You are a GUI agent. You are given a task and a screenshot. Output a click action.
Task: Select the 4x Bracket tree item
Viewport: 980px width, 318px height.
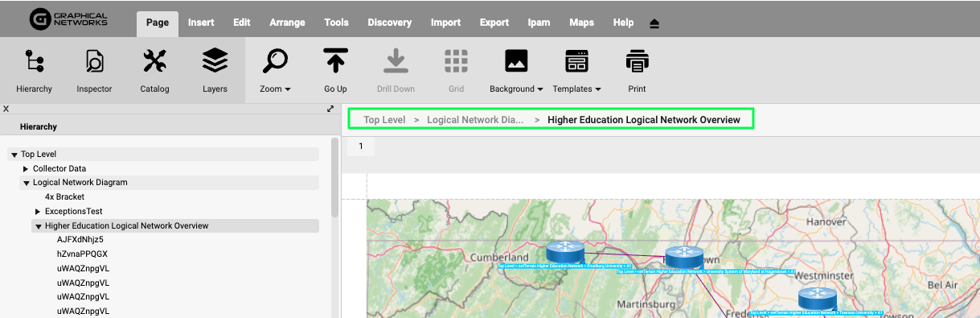click(x=64, y=197)
